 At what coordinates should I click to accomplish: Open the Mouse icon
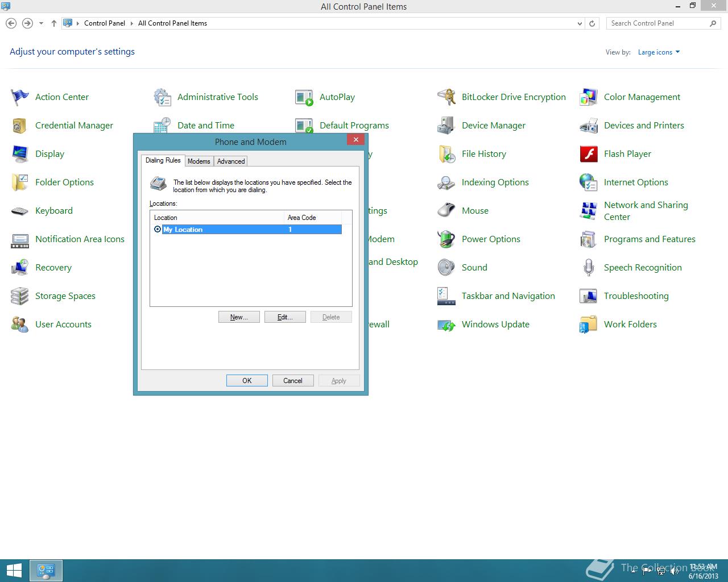click(x=446, y=211)
